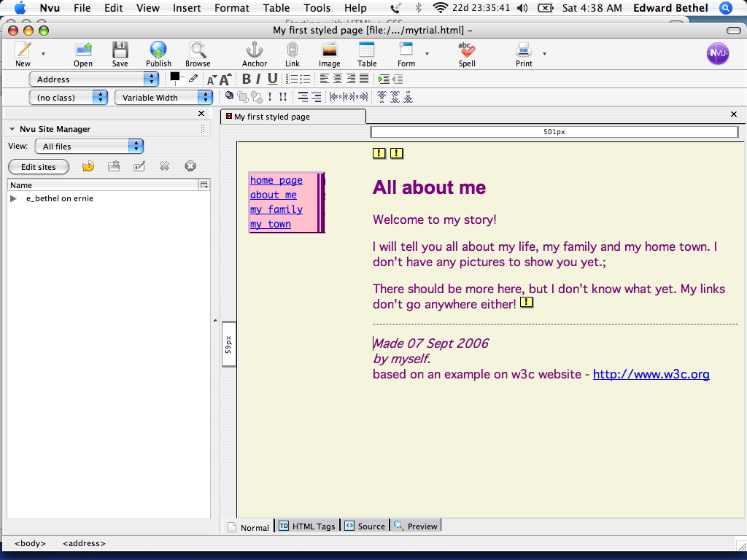Follow the http://www.w3c.org link

pos(651,374)
